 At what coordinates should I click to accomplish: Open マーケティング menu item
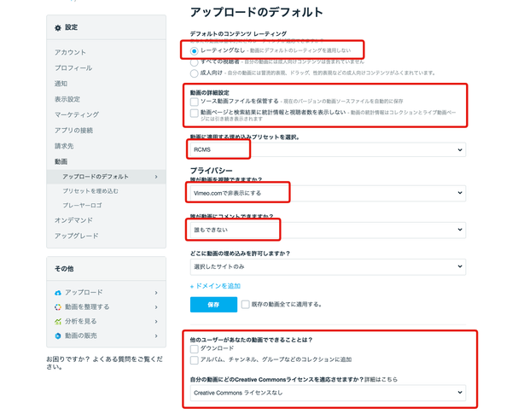coord(77,114)
